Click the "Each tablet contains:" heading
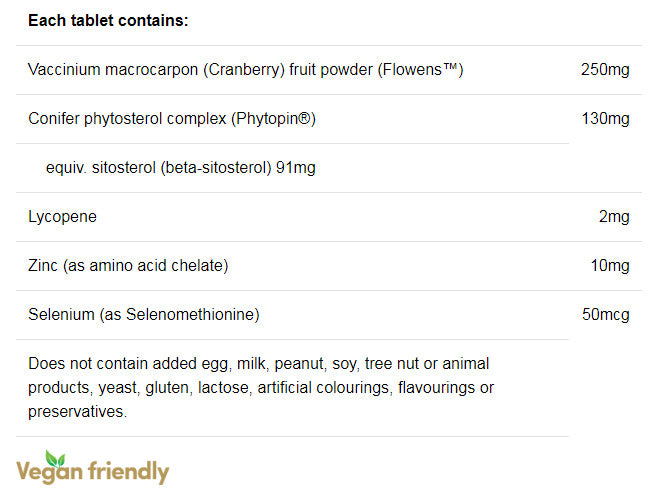Image resolution: width=665 pixels, height=497 pixels. point(108,20)
